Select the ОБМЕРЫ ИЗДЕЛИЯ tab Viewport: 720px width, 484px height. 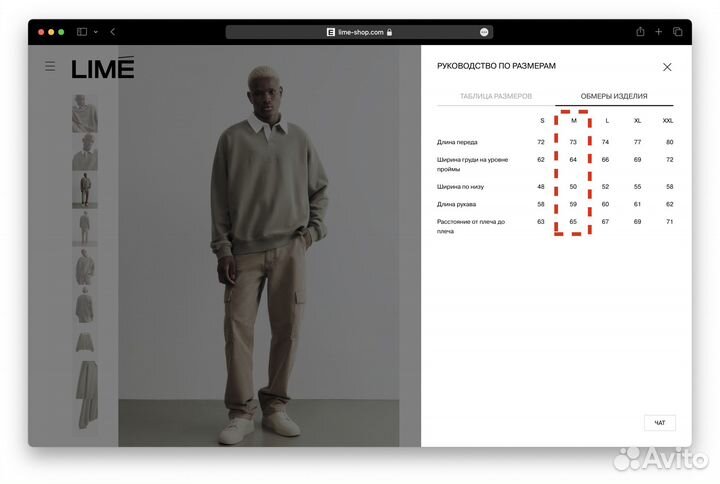coord(614,96)
